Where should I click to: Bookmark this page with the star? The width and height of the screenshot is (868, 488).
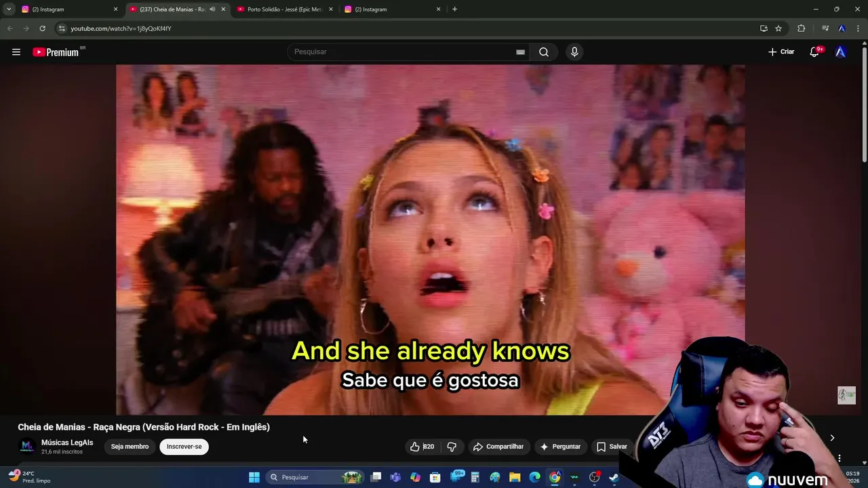[778, 28]
